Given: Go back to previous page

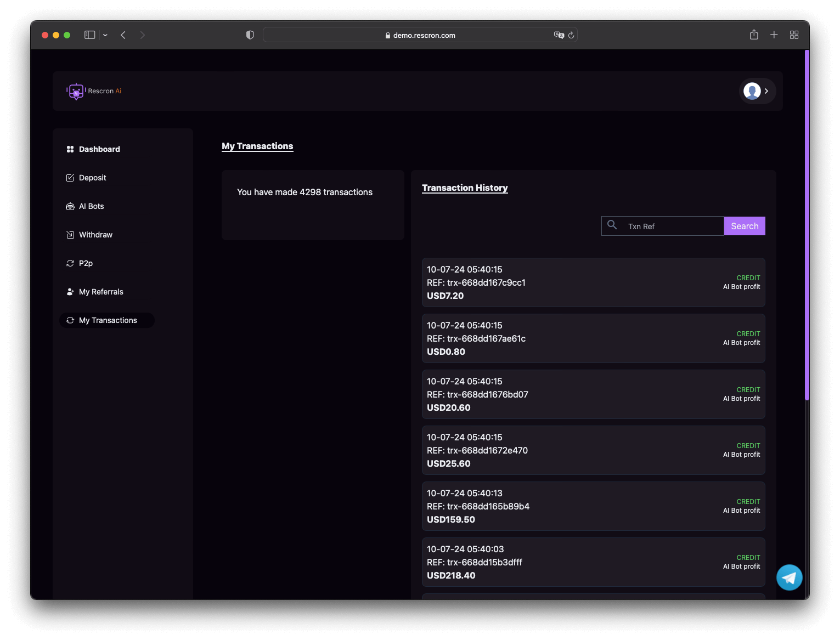Looking at the screenshot, I should [x=123, y=35].
